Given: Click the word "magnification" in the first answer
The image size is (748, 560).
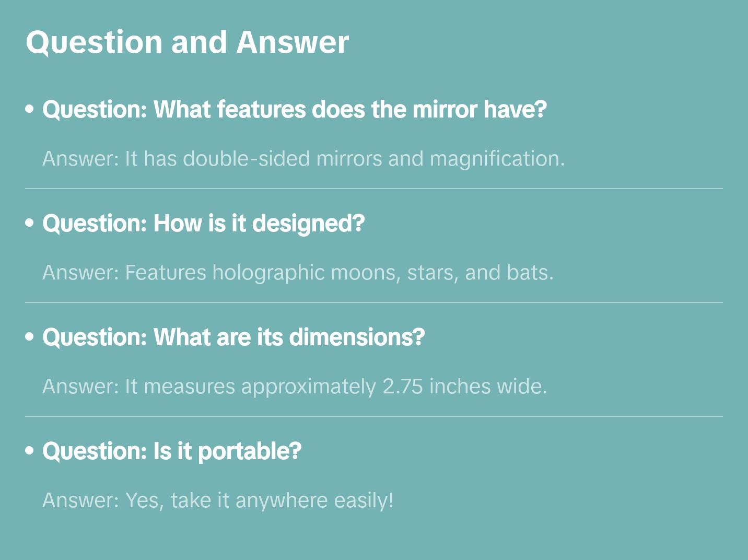Looking at the screenshot, I should click(496, 159).
